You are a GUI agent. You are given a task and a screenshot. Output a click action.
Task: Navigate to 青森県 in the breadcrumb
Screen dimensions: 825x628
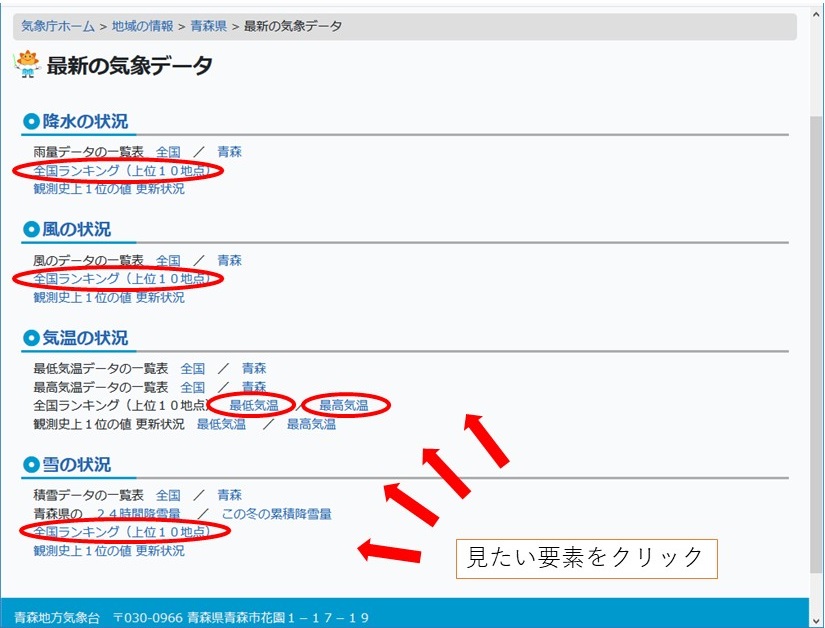click(x=209, y=26)
